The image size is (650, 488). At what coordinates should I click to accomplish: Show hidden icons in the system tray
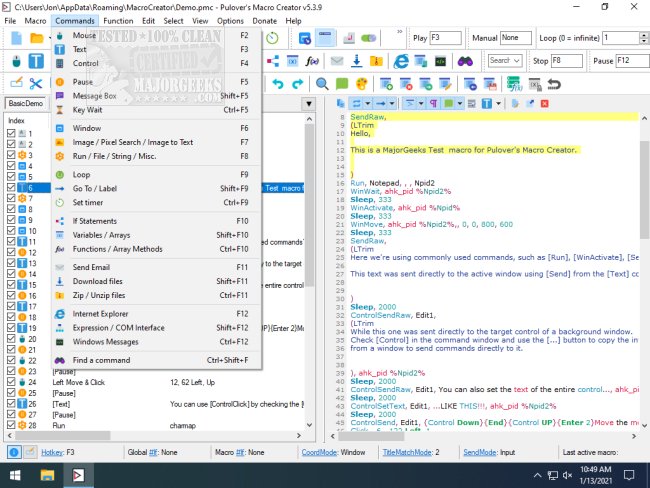[x=537, y=475]
